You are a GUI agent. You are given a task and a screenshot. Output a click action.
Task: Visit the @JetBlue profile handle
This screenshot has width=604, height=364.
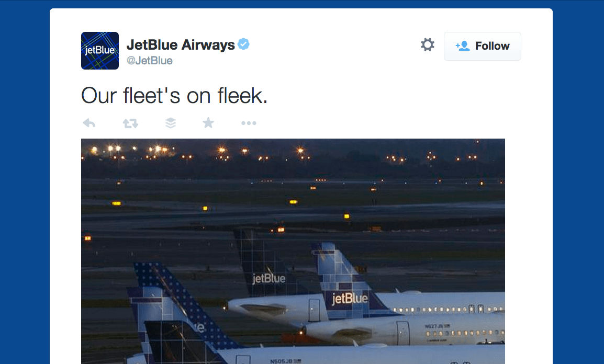pos(151,60)
